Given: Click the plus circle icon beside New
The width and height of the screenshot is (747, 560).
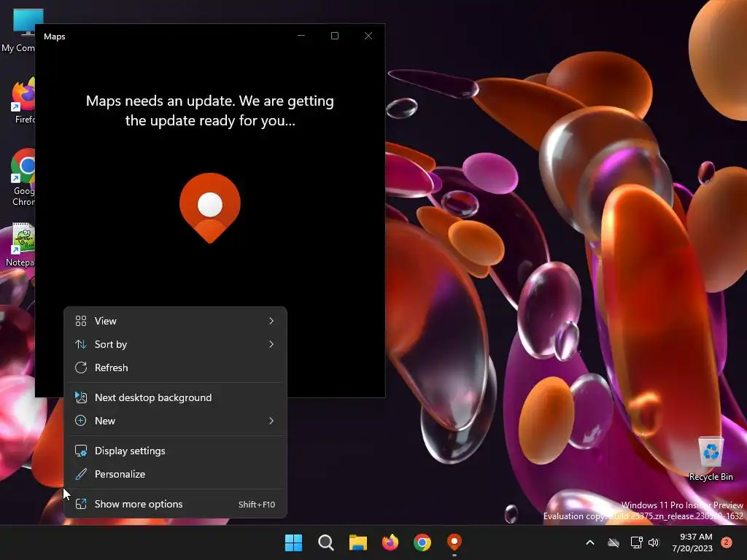Looking at the screenshot, I should [x=81, y=421].
